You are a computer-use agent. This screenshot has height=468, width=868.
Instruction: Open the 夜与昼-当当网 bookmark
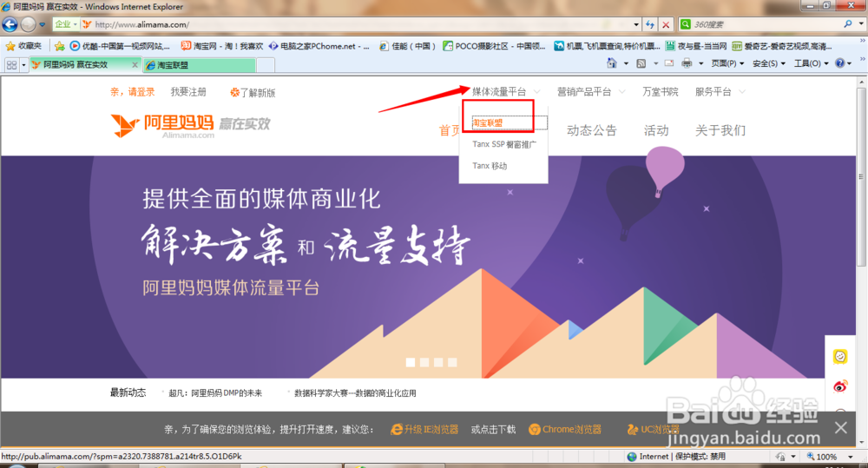coord(696,46)
